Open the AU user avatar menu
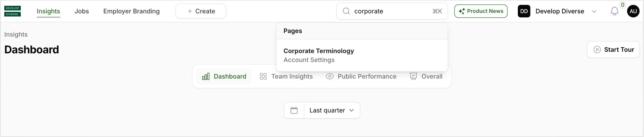The height and width of the screenshot is (137, 644). click(x=633, y=11)
